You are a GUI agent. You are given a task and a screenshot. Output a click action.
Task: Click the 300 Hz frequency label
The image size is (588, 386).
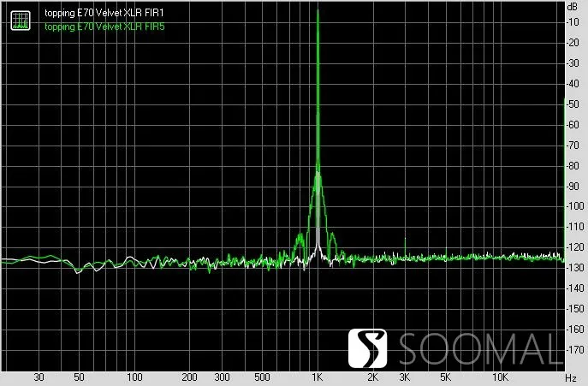pos(222,377)
